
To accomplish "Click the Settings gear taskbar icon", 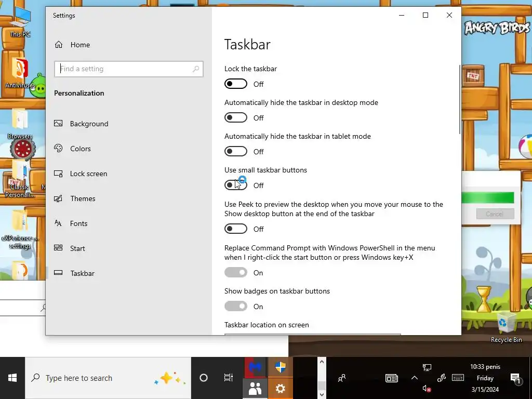I will (x=280, y=389).
